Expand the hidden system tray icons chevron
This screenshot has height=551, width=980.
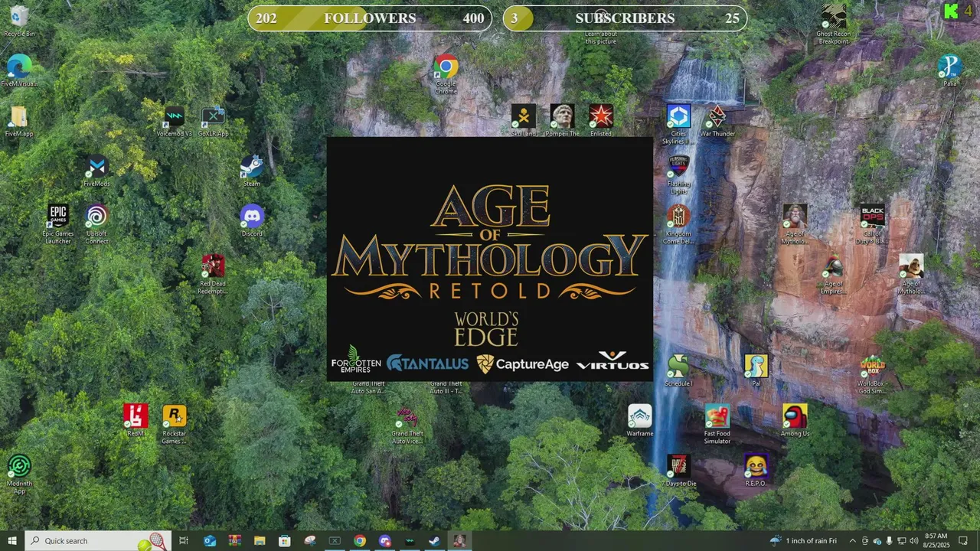(852, 540)
